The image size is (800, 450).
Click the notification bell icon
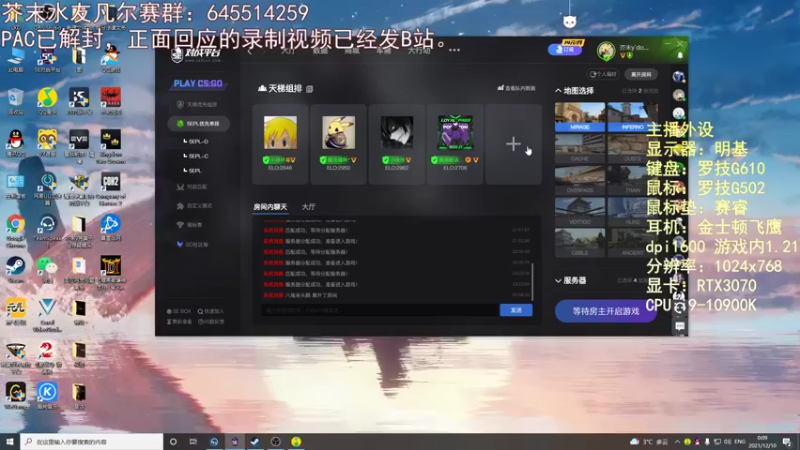pos(680,56)
